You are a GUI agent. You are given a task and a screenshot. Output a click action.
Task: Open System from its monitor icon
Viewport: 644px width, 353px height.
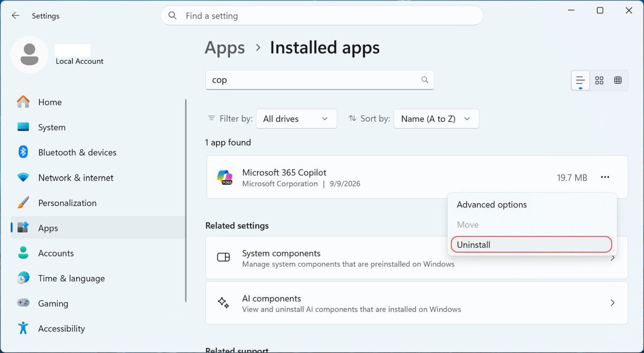tap(23, 127)
